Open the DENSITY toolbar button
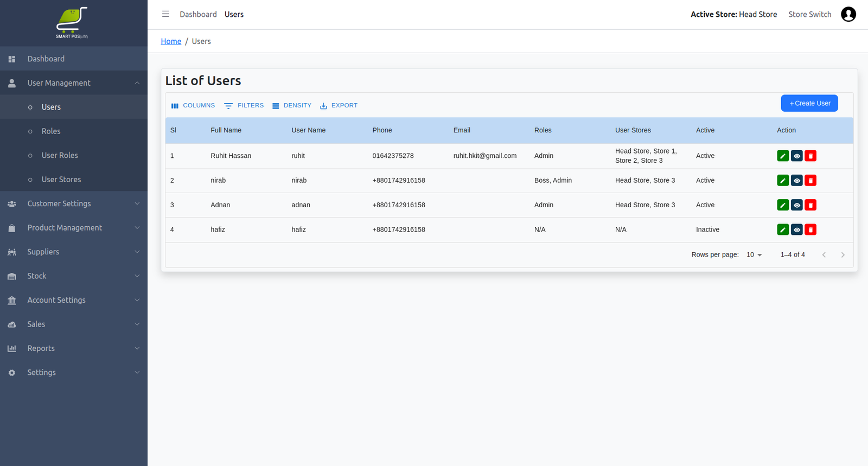This screenshot has width=868, height=466. tap(292, 105)
